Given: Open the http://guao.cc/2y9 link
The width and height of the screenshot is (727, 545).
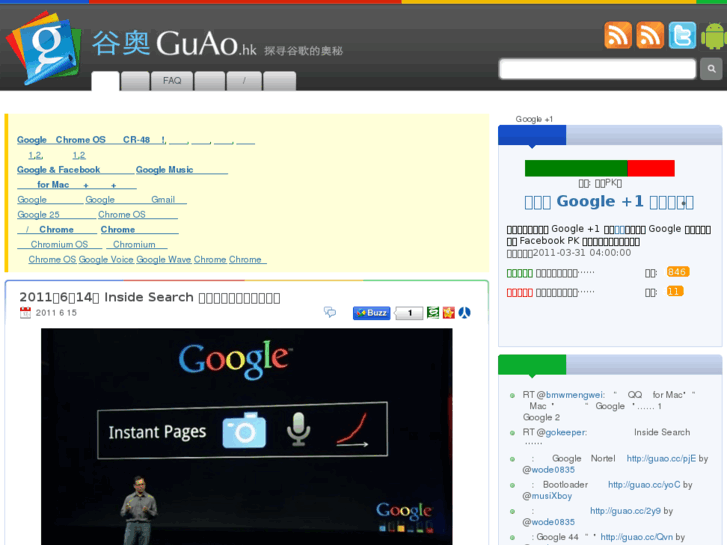Looking at the screenshot, I should (625, 511).
